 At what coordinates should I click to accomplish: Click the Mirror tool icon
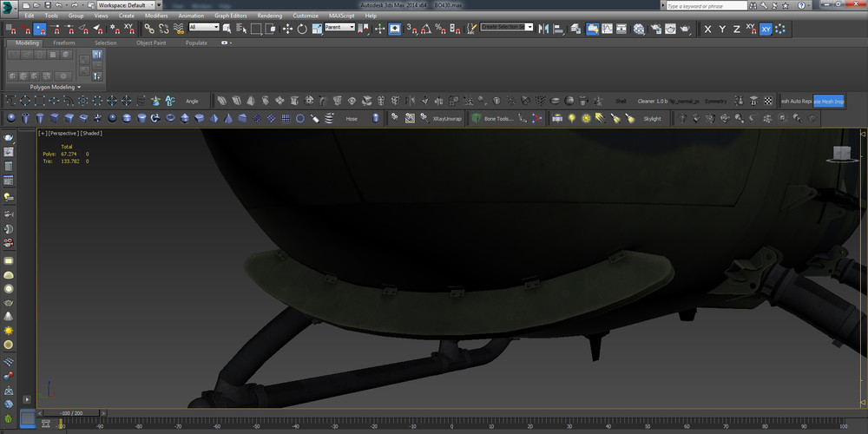tap(544, 29)
